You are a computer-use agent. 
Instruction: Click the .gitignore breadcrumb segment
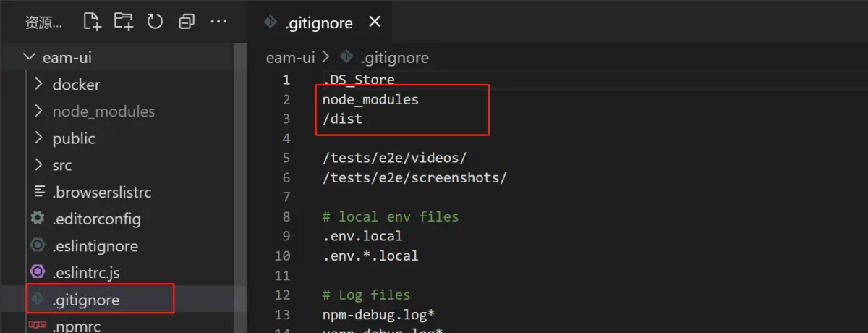395,58
